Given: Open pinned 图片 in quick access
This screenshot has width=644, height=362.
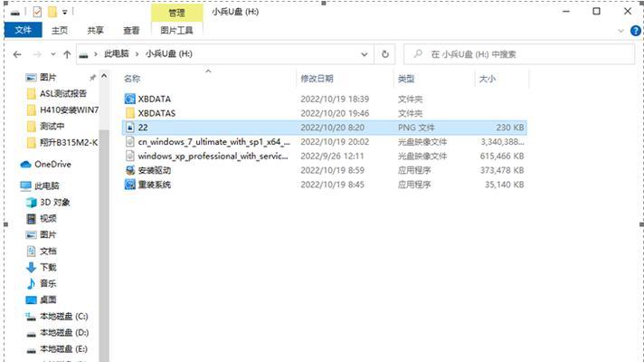Looking at the screenshot, I should [x=48, y=77].
